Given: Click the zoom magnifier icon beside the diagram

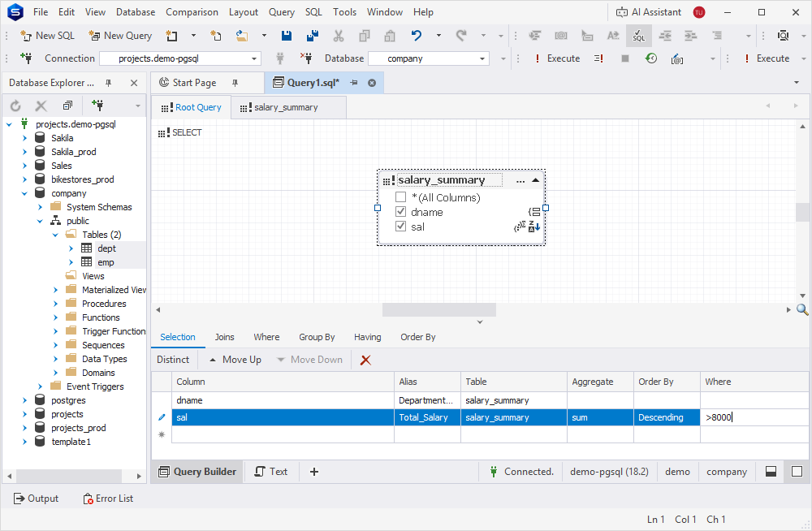Looking at the screenshot, I should tap(802, 310).
